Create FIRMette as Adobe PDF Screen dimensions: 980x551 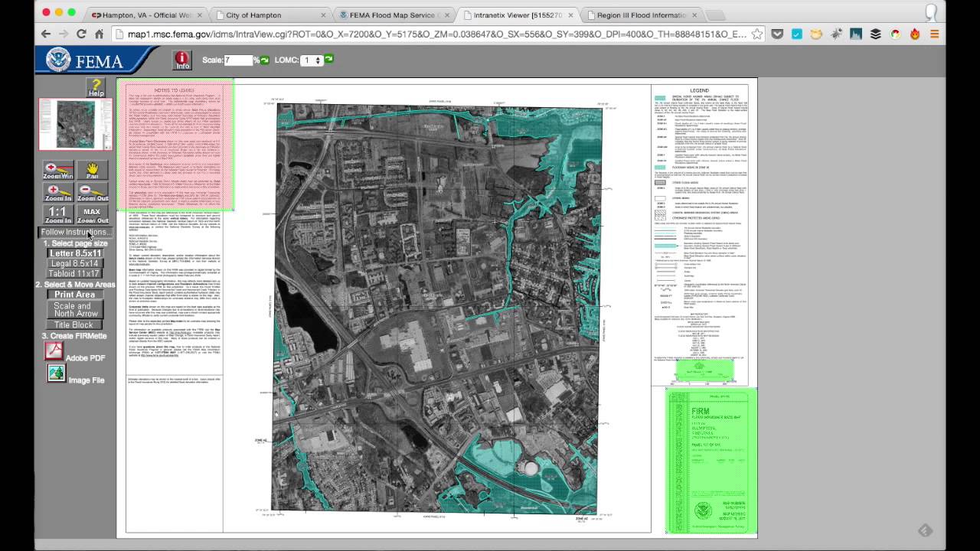click(x=54, y=351)
